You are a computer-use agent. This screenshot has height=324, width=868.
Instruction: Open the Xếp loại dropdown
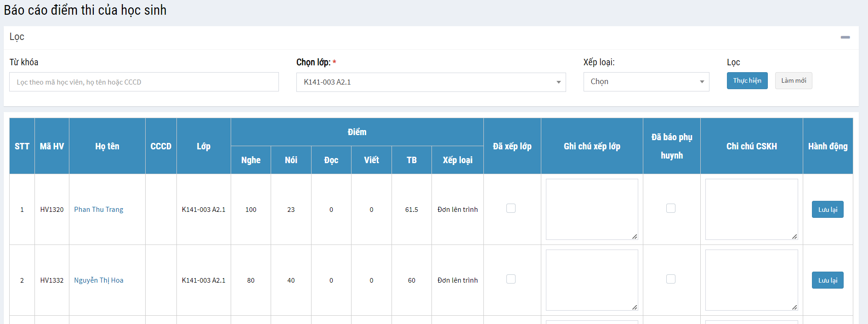646,82
